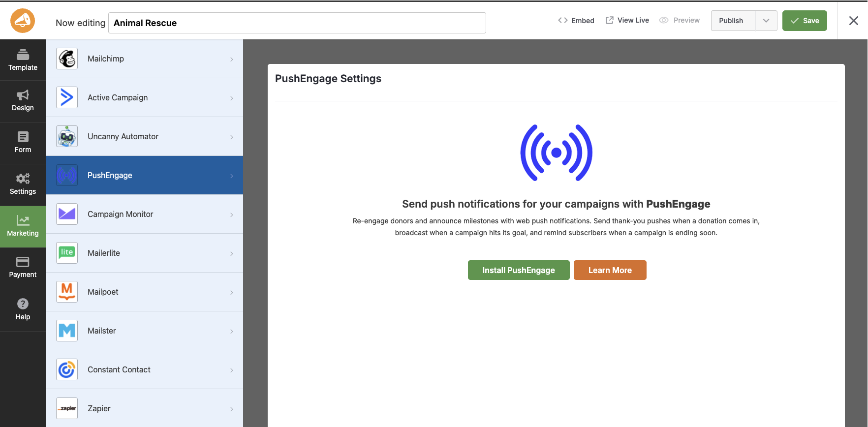Expand the Mailchimp row chevron
Viewport: 868px width, 427px height.
(232, 59)
